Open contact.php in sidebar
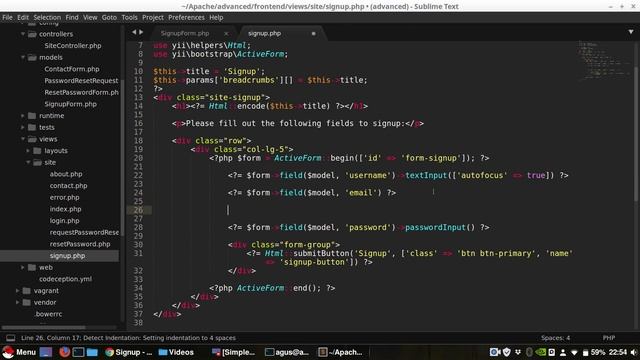The height and width of the screenshot is (360, 640). click(x=69, y=186)
